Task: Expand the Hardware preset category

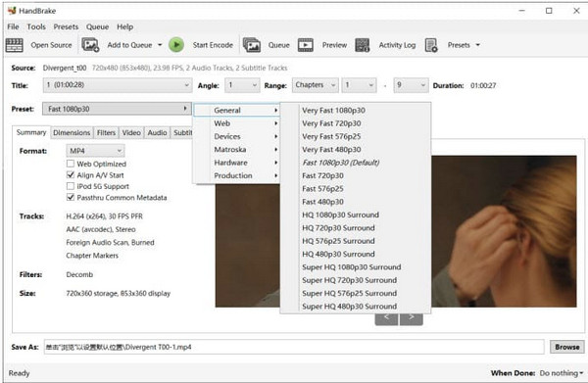Action: pos(236,163)
